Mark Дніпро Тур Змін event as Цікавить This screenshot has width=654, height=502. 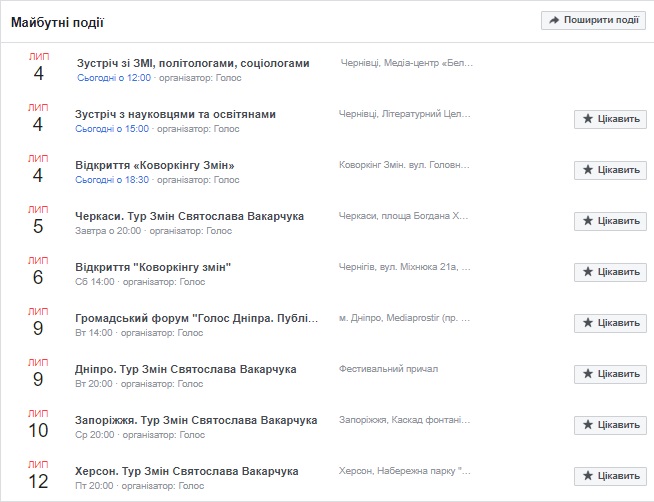(x=610, y=374)
